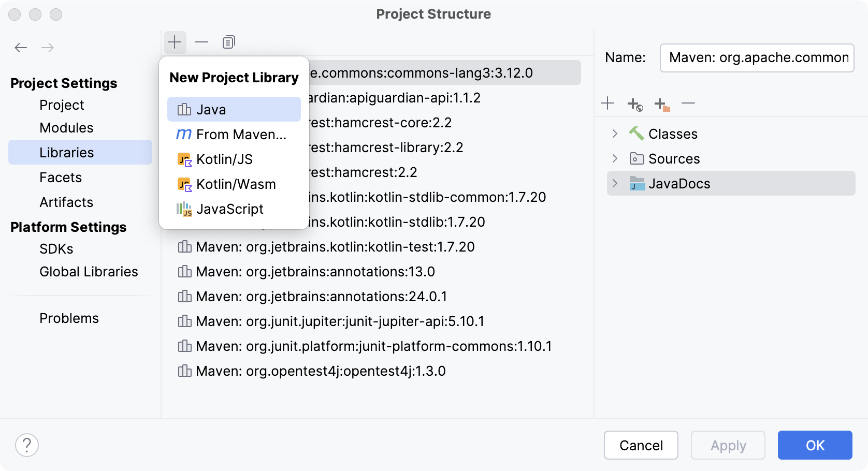
Task: Click the attach directories folder-plus icon
Action: pos(661,104)
